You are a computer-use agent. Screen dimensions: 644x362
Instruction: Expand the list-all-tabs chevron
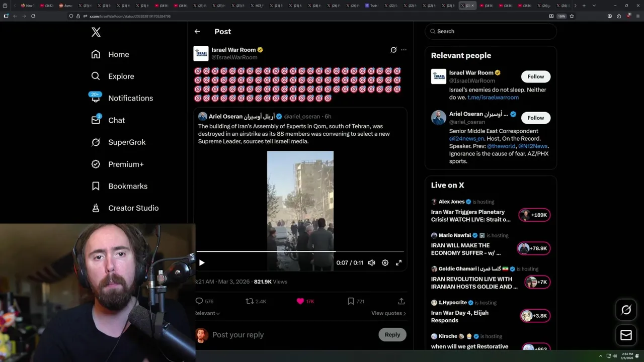click(594, 6)
